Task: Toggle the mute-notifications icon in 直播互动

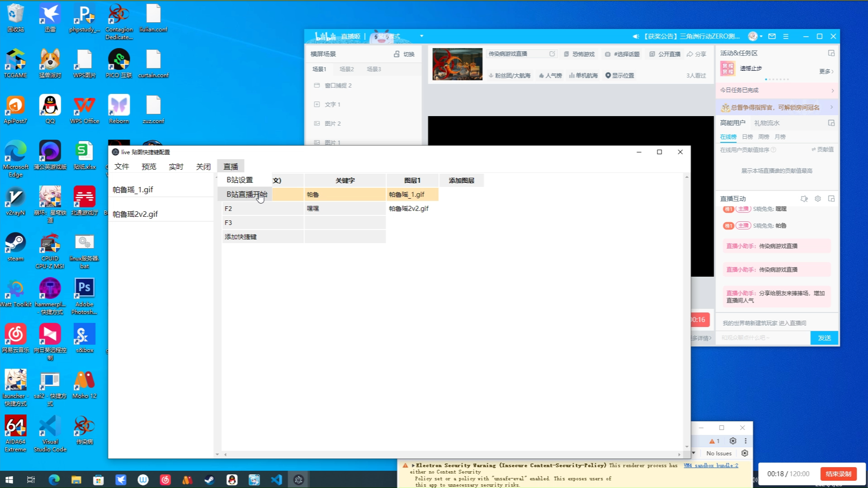Action: [804, 199]
